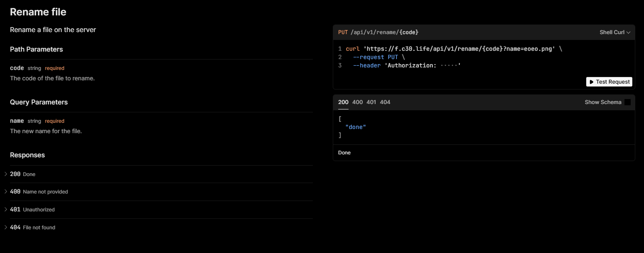Viewport: 644px width, 253px height.
Task: Switch to the 400 response example tab
Action: coord(357,102)
